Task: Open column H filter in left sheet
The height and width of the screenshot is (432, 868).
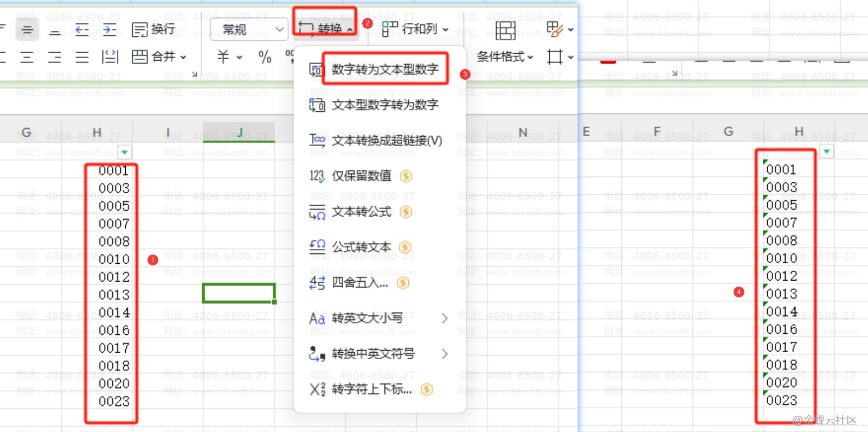Action: (x=125, y=152)
